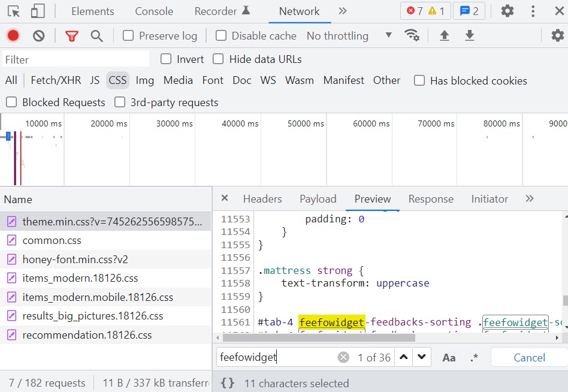Import a HAR file
This screenshot has width=568, height=392.
click(x=445, y=36)
